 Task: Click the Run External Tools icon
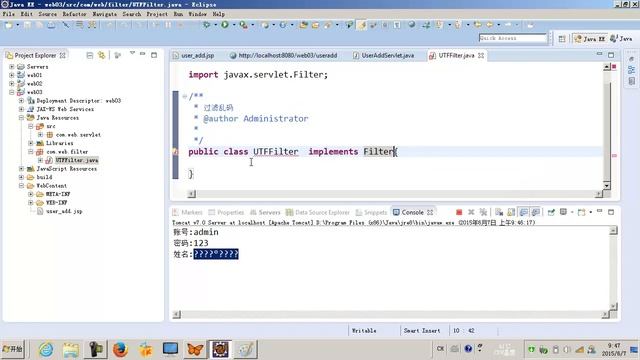click(x=244, y=25)
